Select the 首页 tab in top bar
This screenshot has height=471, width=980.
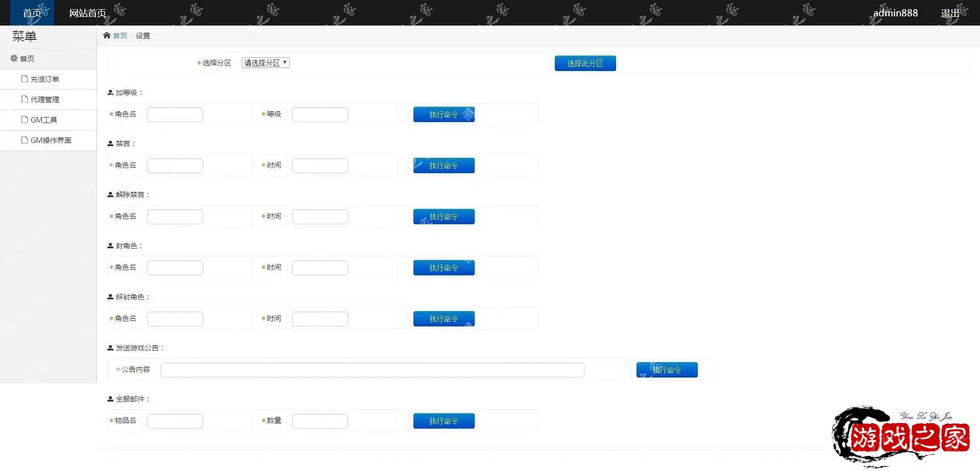pos(32,13)
